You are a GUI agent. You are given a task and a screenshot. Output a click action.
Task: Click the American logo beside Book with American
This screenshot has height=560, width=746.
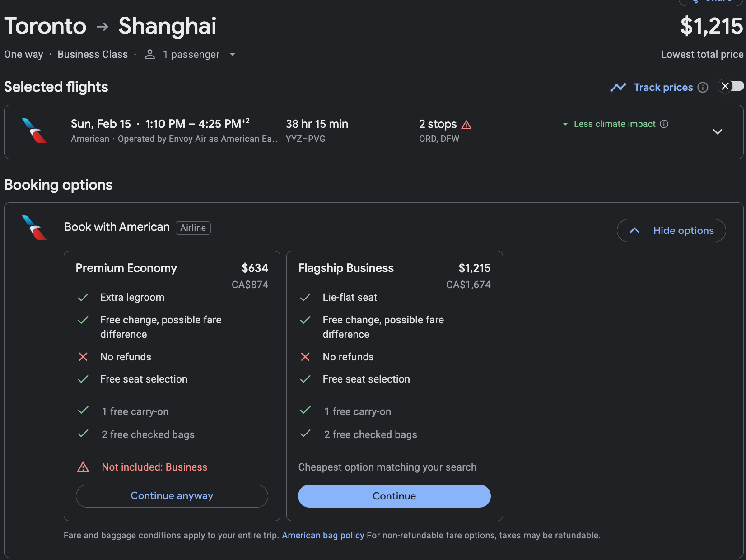(35, 228)
